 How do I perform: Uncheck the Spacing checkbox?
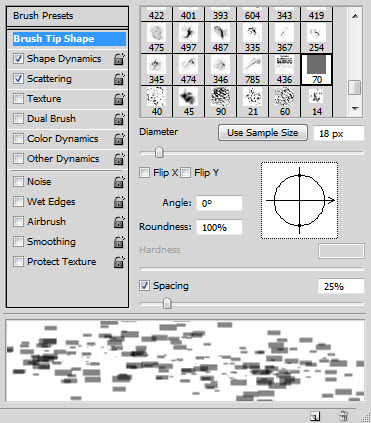144,286
